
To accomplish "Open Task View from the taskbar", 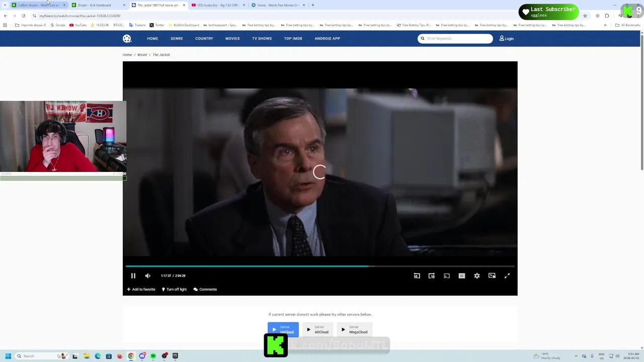I will [75, 356].
